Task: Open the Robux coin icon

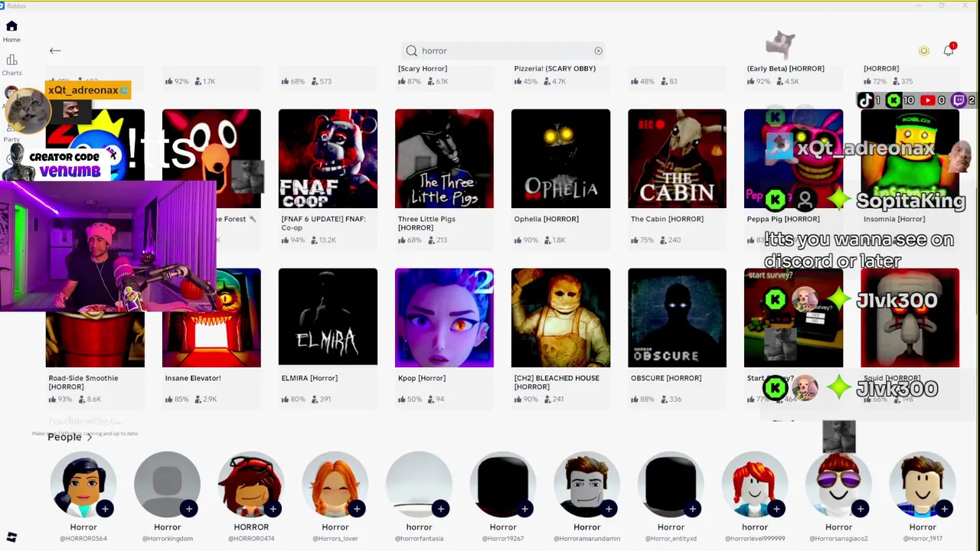Action: (923, 51)
